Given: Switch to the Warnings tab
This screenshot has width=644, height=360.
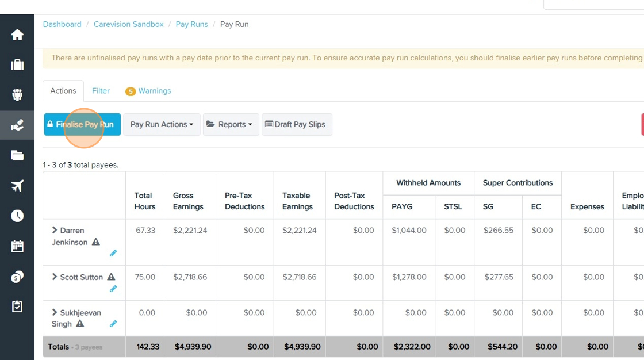Looking at the screenshot, I should pos(148,91).
